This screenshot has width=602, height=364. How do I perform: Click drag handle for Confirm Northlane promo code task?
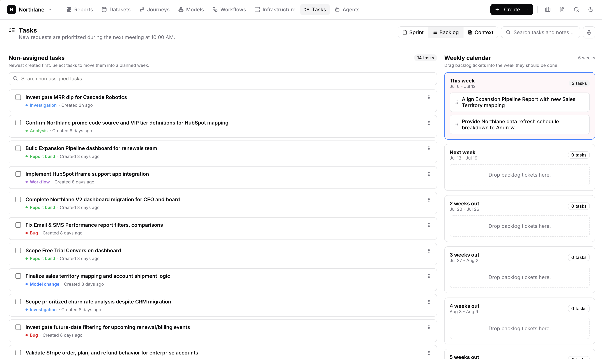[429, 123]
